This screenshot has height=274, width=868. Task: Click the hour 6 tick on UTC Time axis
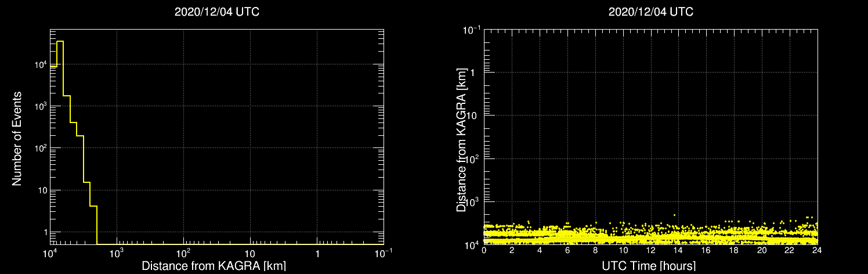pyautogui.click(x=567, y=251)
